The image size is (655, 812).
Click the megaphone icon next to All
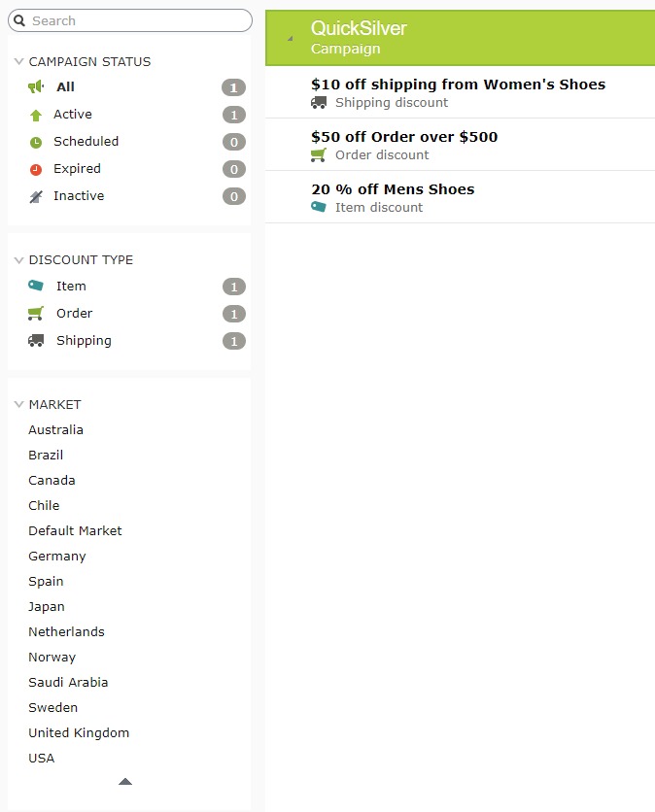[36, 87]
